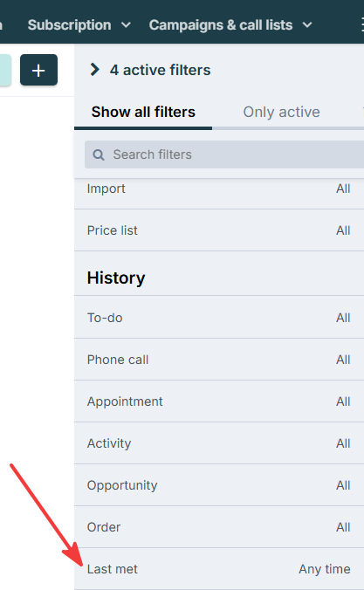Open the Opportunity filter row
The height and width of the screenshot is (590, 364).
click(x=219, y=485)
